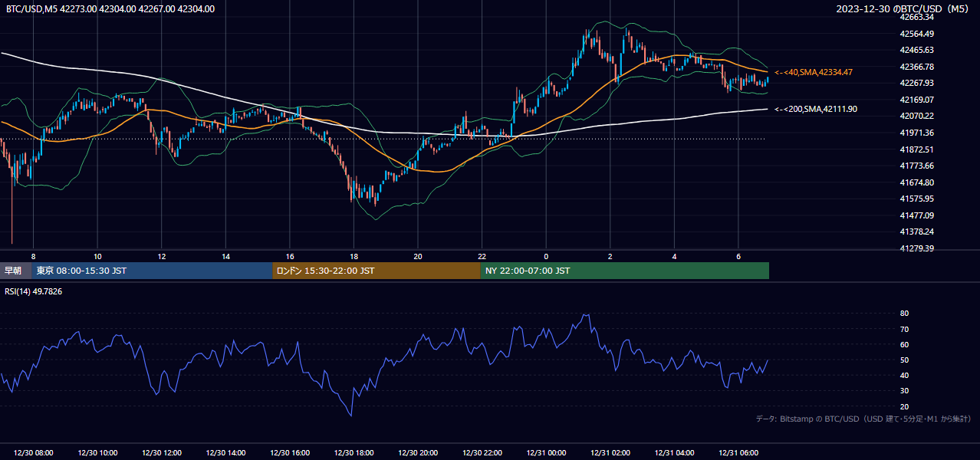Click hour tick 8 below the price chart

33,256
